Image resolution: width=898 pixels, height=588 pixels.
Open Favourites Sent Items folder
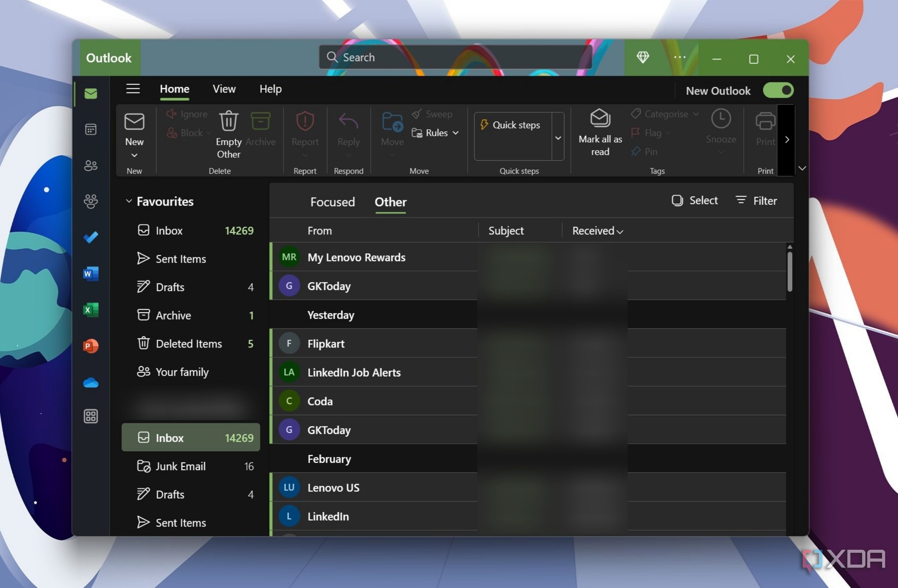point(190,259)
